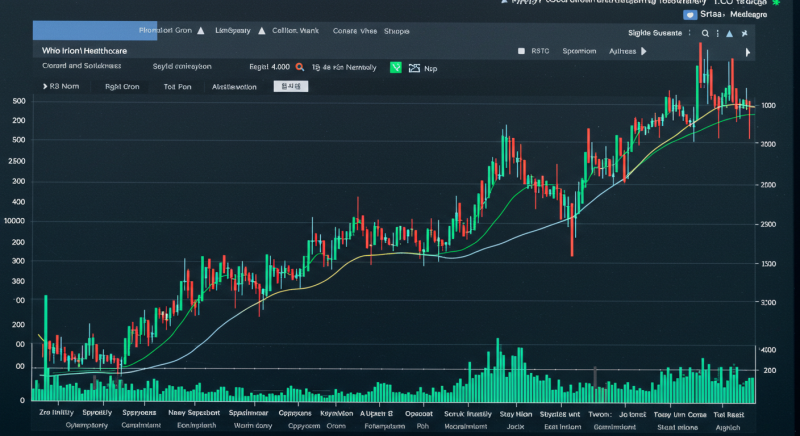This screenshot has height=436, width=800.
Task: Expand the Ajlreas arrow
Action: pyautogui.click(x=644, y=51)
